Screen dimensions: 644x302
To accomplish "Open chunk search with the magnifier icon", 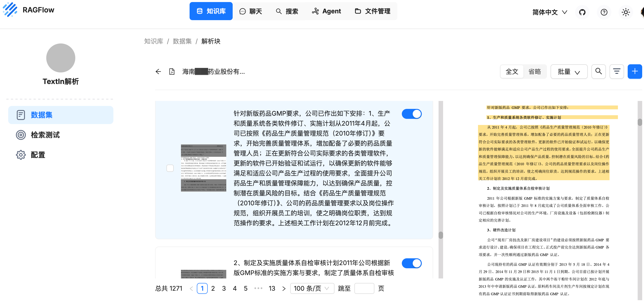I will 598,71.
